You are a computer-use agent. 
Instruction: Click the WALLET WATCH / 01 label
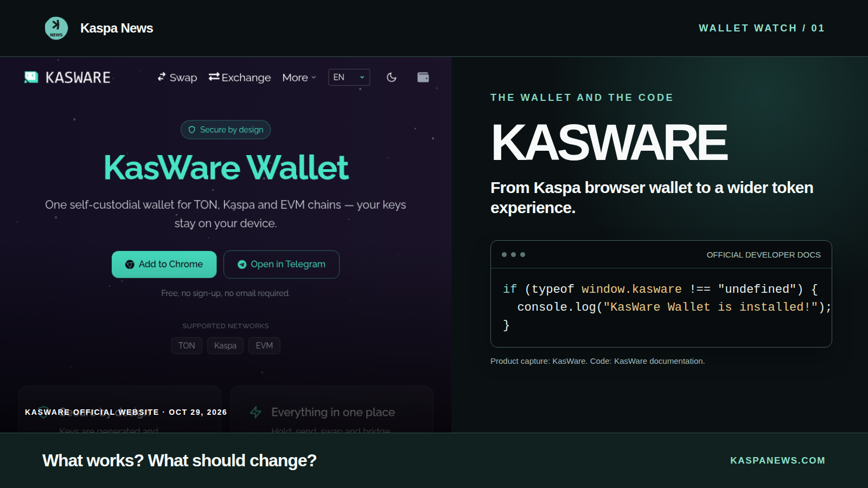[x=762, y=28]
